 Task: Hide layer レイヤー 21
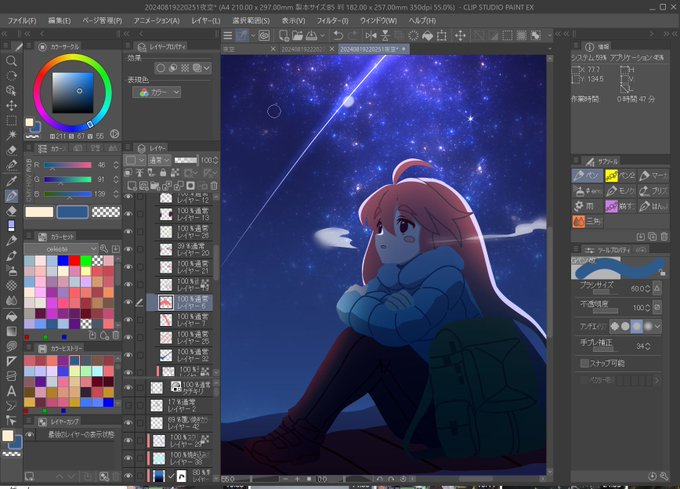point(128,267)
